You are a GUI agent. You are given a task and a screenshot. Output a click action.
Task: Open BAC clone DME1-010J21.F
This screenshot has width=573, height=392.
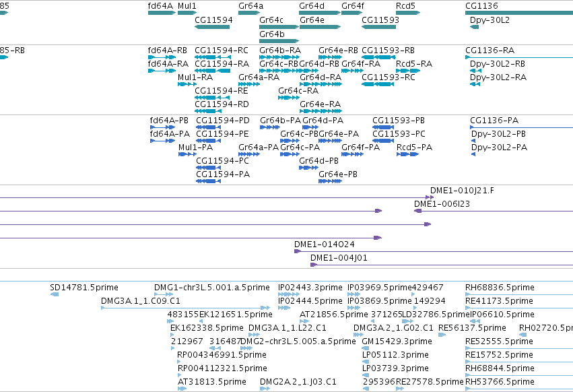pyautogui.click(x=462, y=191)
